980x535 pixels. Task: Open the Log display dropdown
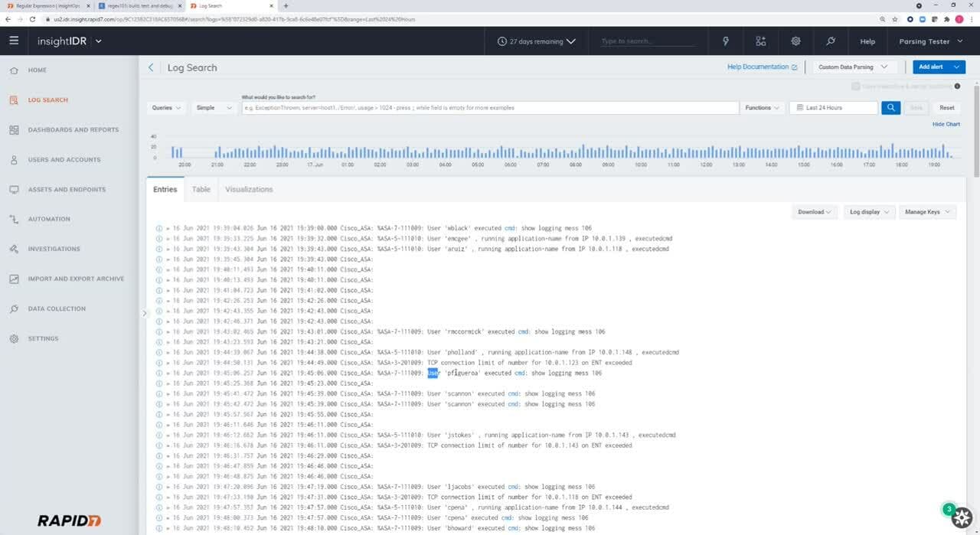(870, 212)
